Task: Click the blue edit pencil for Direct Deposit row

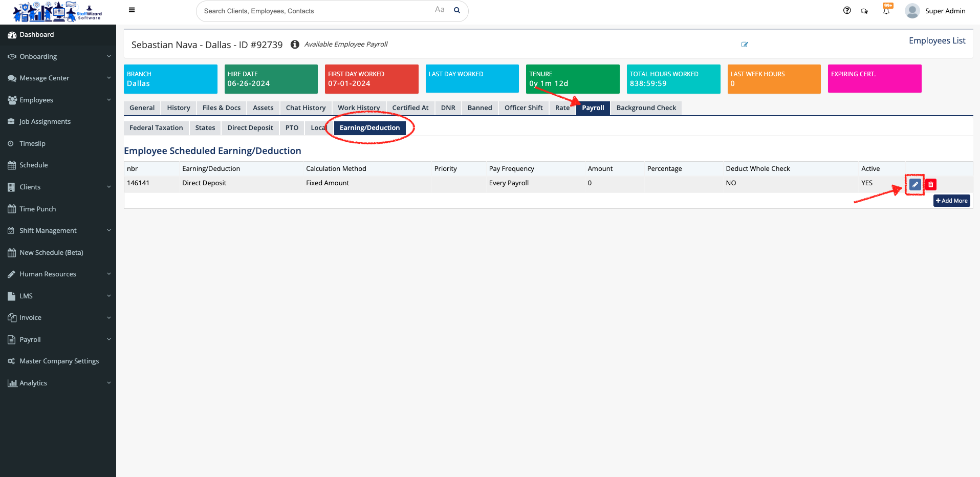Action: click(x=915, y=184)
